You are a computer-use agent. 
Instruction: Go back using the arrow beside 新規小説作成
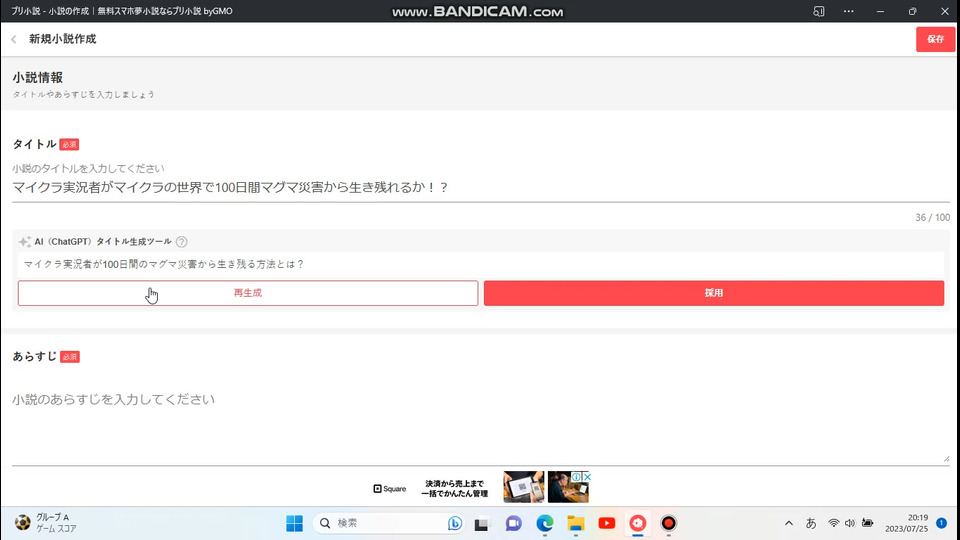(13, 39)
